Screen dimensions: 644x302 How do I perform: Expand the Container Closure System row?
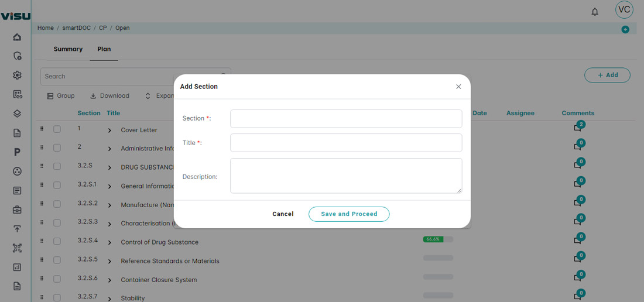109,280
